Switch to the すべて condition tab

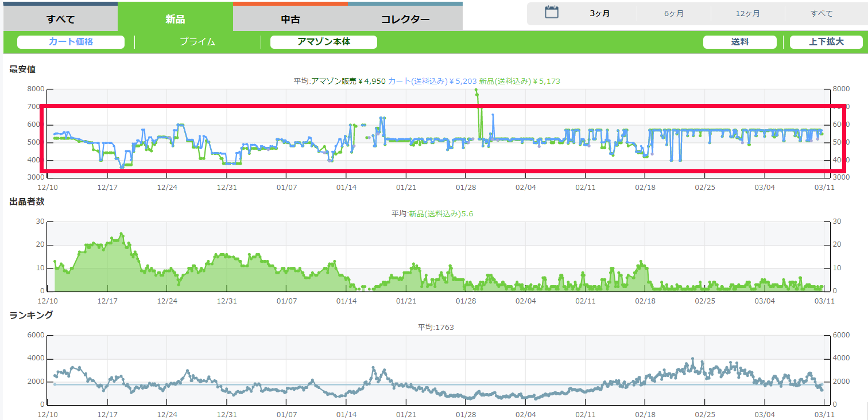(x=61, y=20)
